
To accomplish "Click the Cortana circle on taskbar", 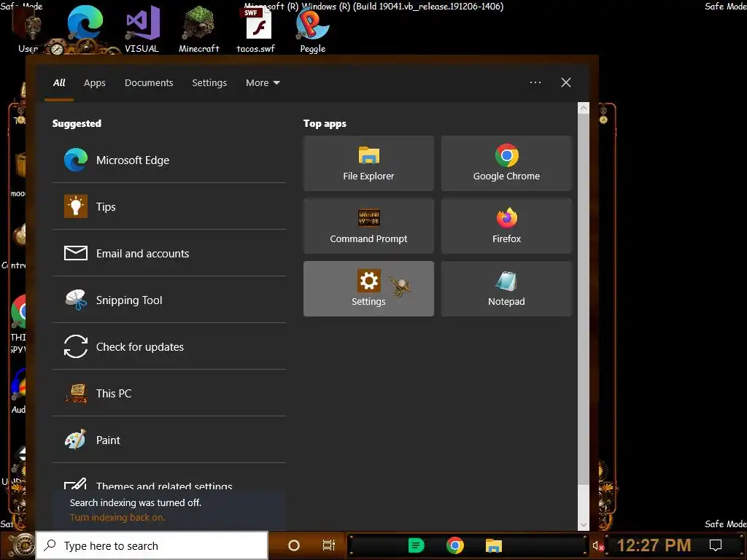I will coord(294,545).
